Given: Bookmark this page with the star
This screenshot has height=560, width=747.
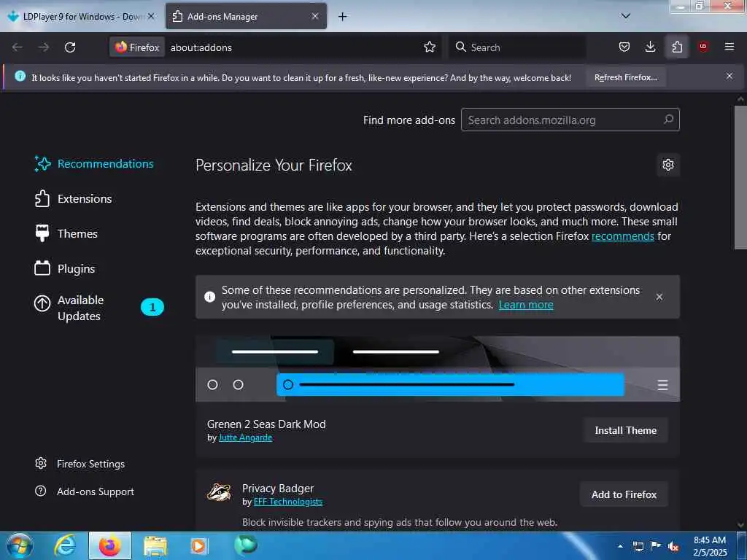Looking at the screenshot, I should pos(430,47).
